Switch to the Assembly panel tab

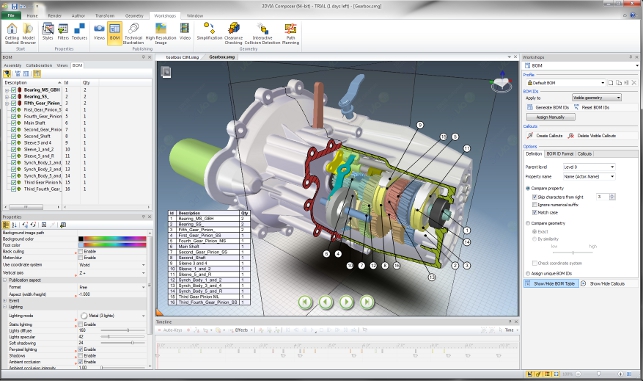coord(12,66)
